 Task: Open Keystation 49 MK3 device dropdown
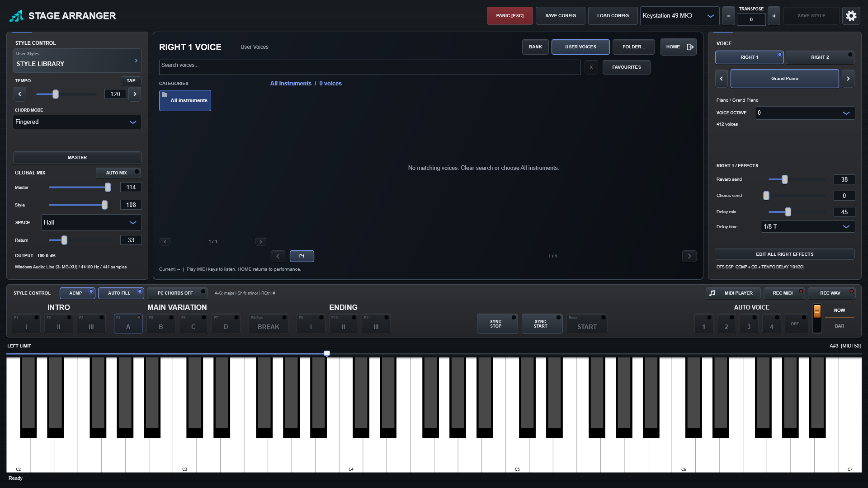pos(679,16)
